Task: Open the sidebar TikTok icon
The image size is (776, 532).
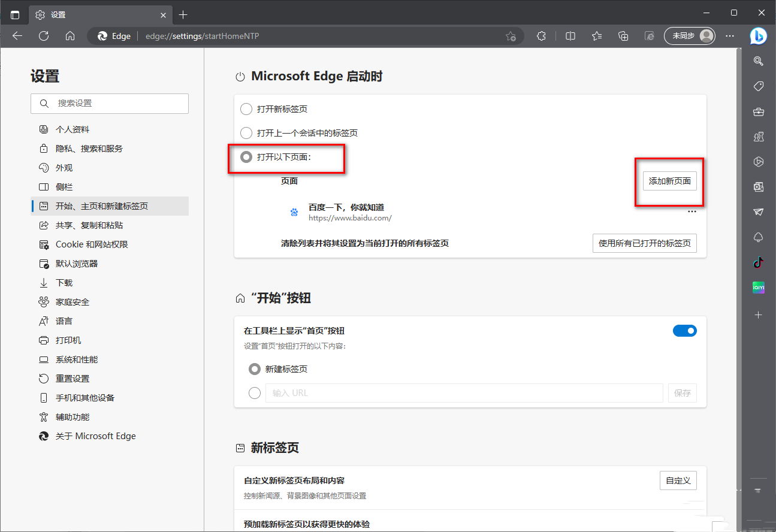Action: (x=759, y=262)
